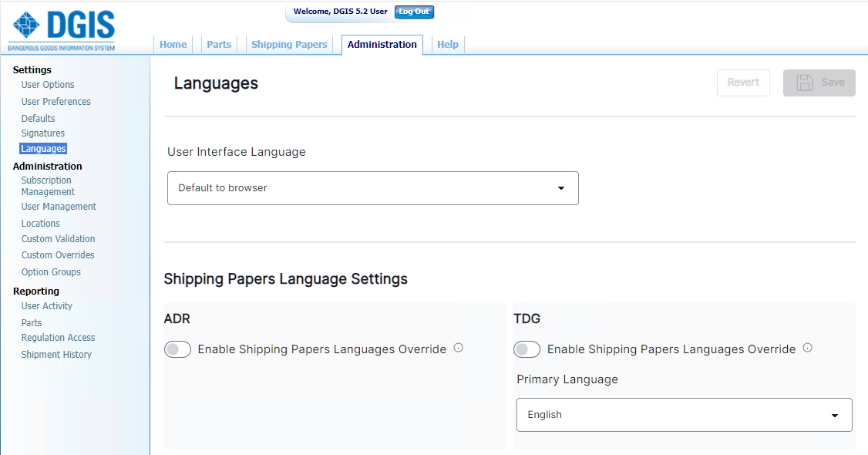Switch to the Shipping Papers tab

pos(289,44)
